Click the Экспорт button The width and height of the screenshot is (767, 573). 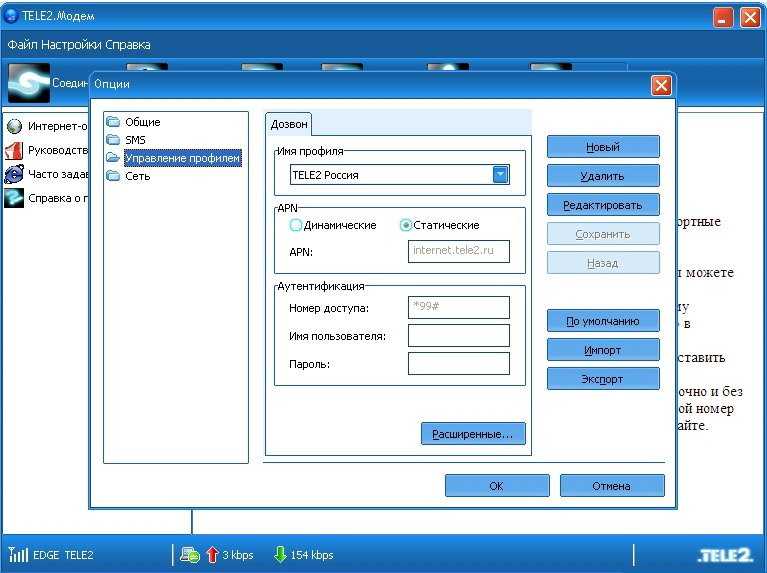coord(603,379)
